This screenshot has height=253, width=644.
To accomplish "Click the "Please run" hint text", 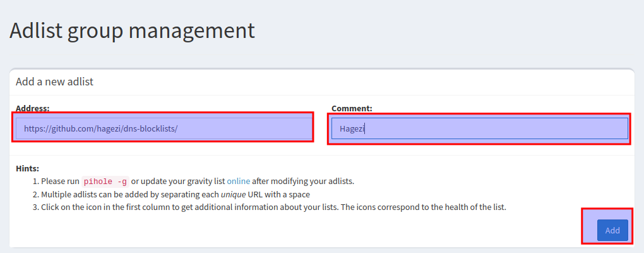I will pyautogui.click(x=61, y=181).
